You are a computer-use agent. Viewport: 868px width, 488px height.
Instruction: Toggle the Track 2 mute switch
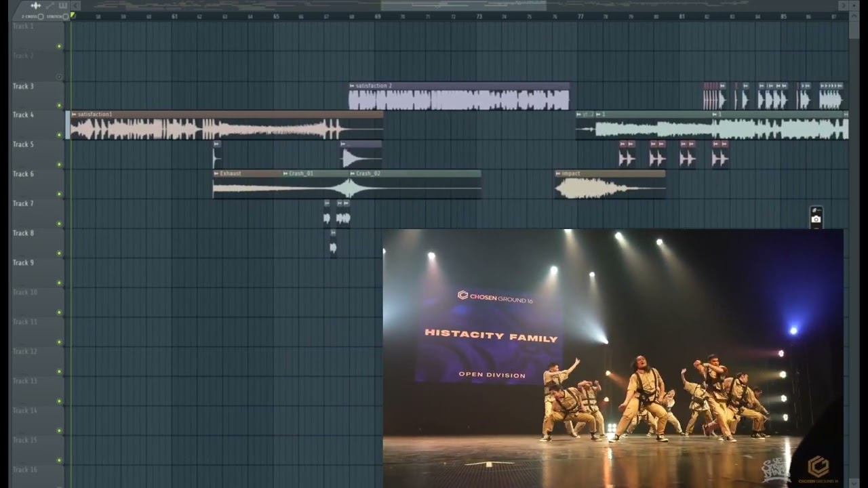pos(59,76)
